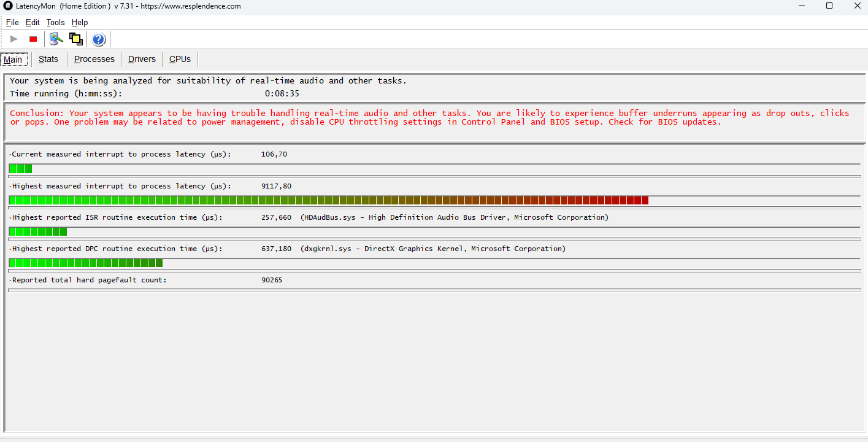Click the 'Time running (h:mm:ss):' label

coord(66,94)
